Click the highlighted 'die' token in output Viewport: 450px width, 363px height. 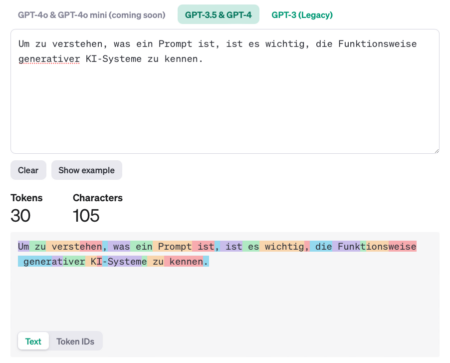(321, 247)
